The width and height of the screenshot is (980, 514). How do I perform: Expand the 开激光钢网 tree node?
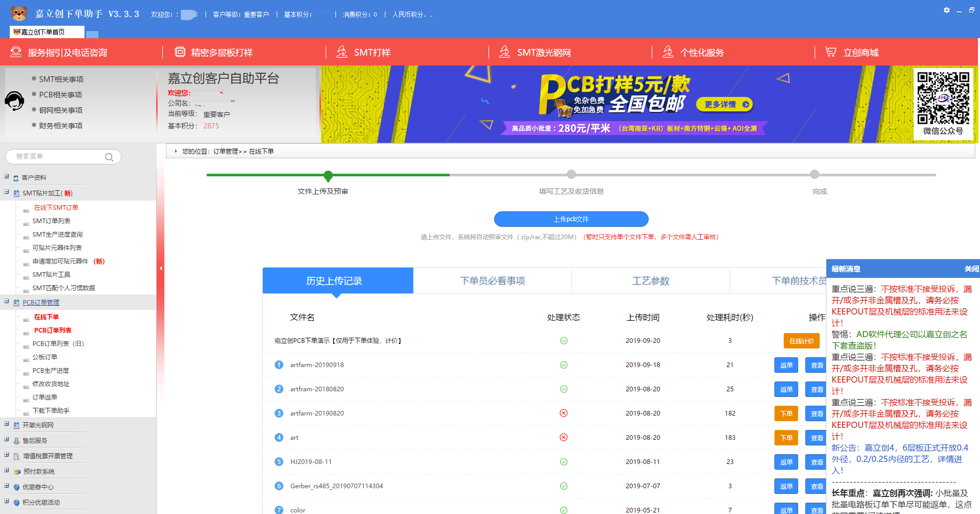click(6, 424)
